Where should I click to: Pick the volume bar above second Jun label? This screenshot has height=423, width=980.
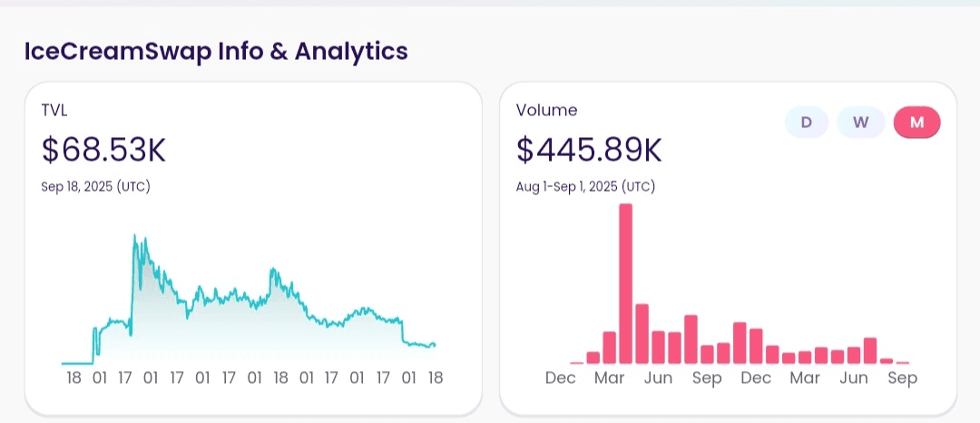tap(853, 355)
